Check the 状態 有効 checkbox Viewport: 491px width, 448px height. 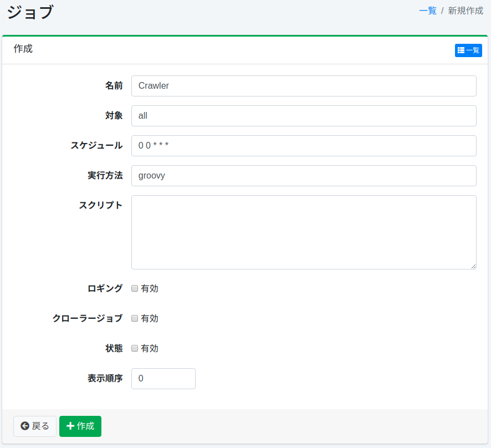[x=135, y=348]
